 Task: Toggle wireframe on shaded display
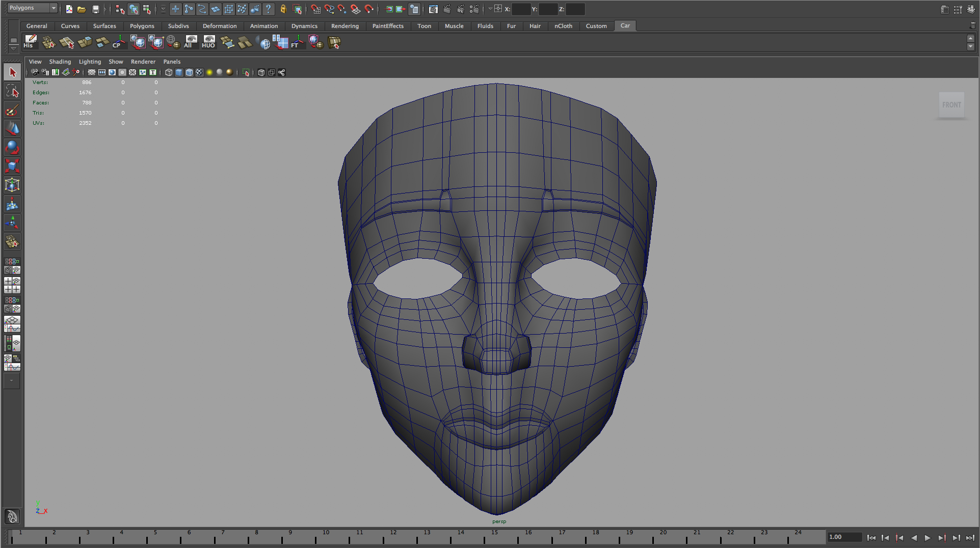(189, 72)
